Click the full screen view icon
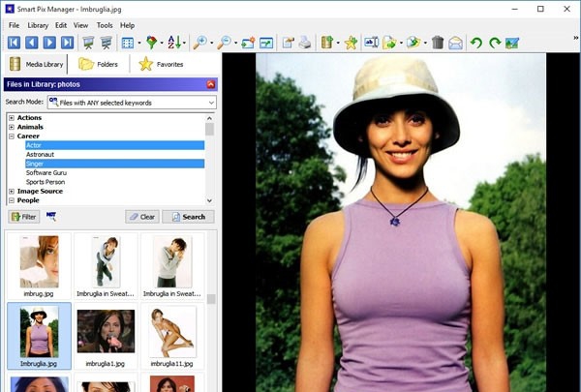The height and width of the screenshot is (392, 581). point(266,43)
